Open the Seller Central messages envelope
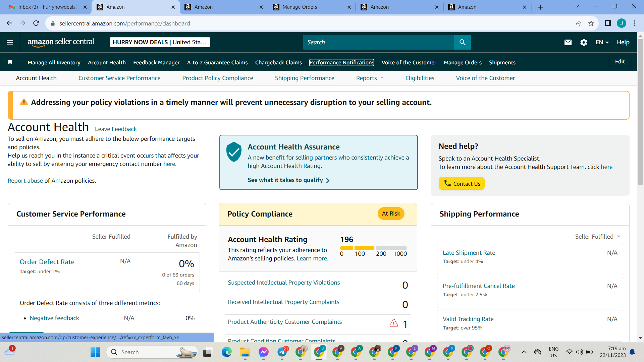The width and height of the screenshot is (644, 362). point(568,42)
